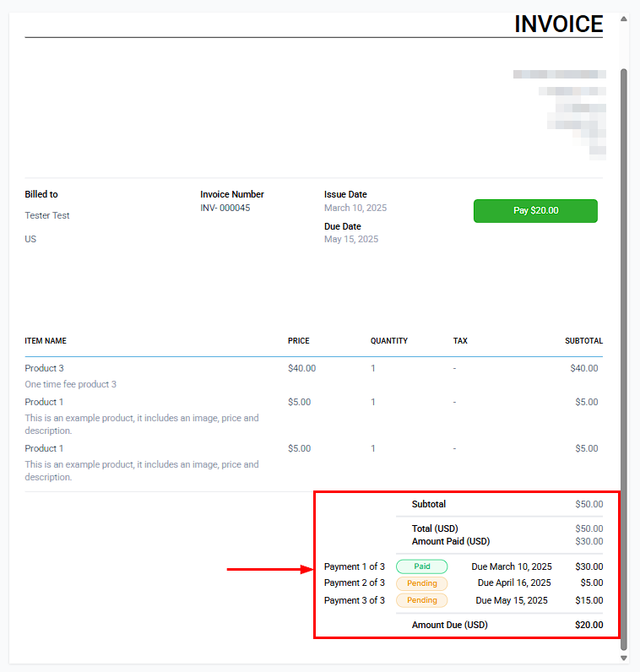
Task: Click the scrollbar down arrow
Action: [624, 658]
